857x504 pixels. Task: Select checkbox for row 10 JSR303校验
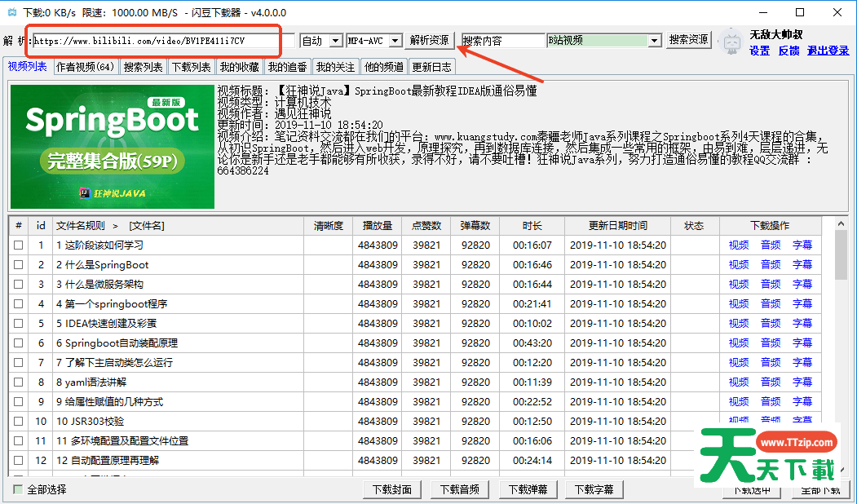click(19, 421)
